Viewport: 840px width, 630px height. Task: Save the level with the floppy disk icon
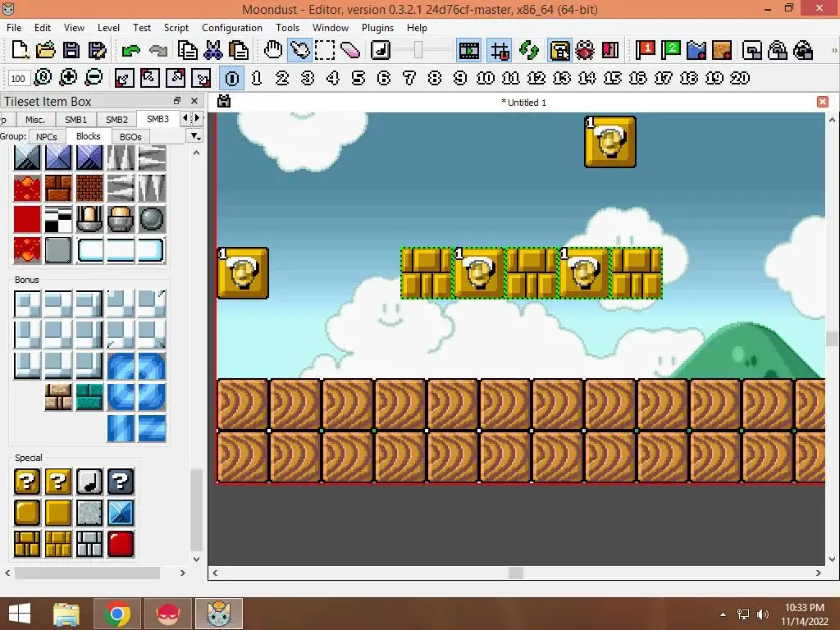tap(71, 51)
